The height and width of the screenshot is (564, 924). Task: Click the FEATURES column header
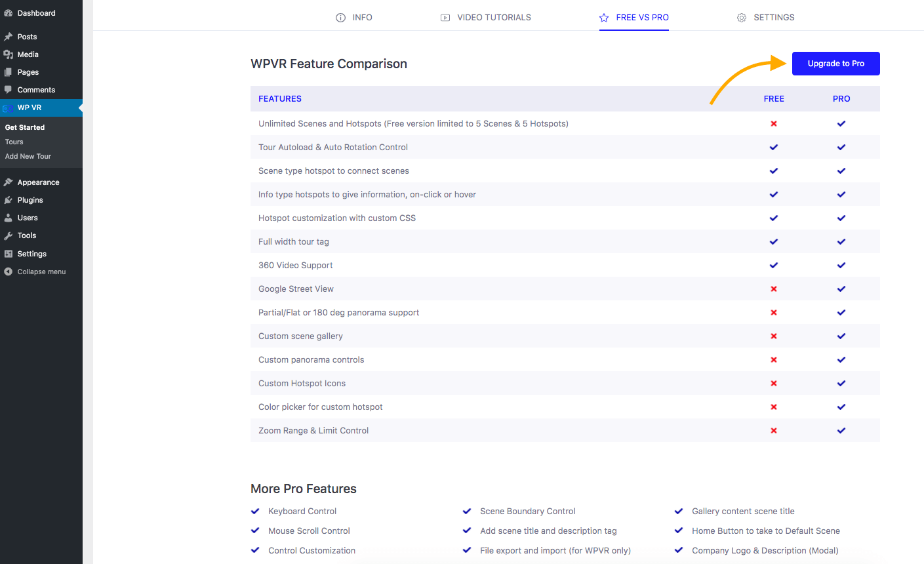280,98
